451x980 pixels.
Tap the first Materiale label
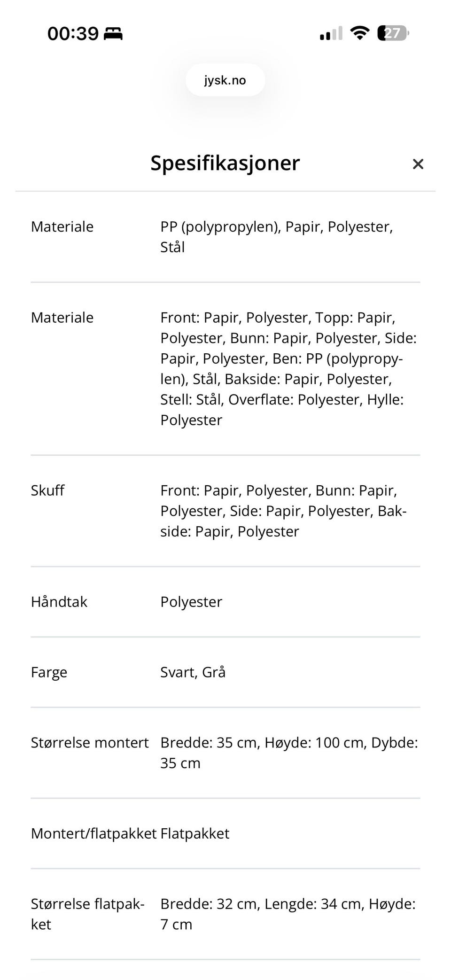click(62, 227)
